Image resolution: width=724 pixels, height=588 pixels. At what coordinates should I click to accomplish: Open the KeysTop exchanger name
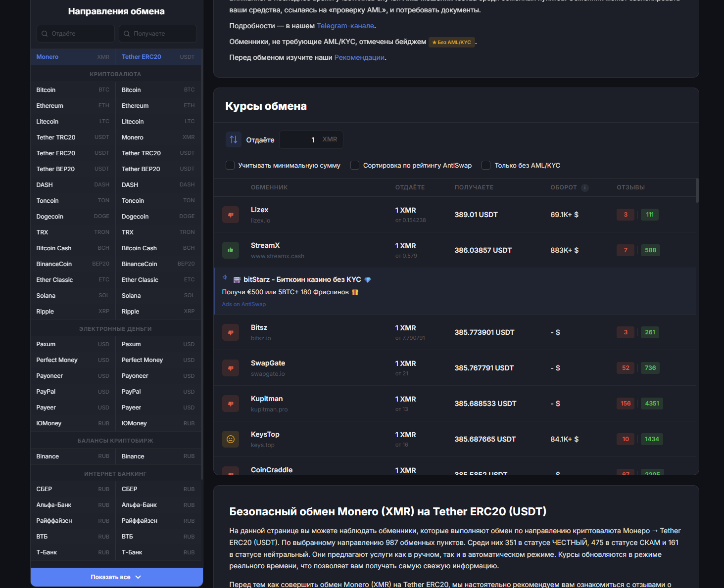265,434
